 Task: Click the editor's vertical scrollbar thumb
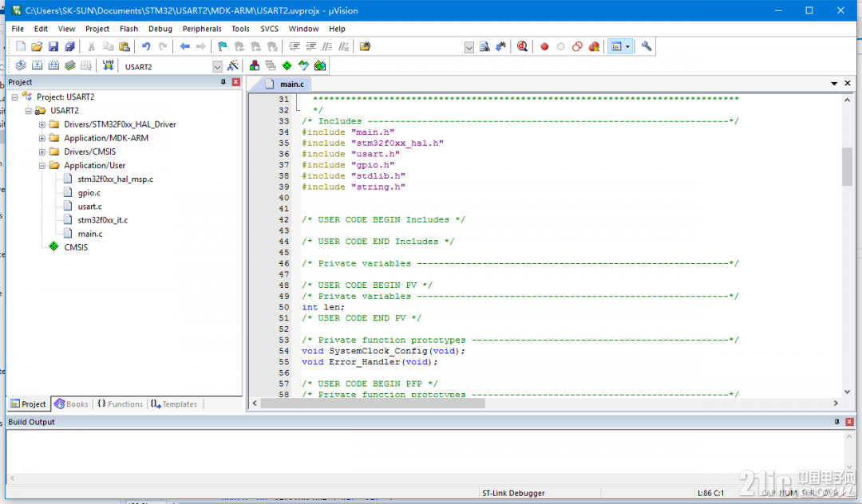847,167
